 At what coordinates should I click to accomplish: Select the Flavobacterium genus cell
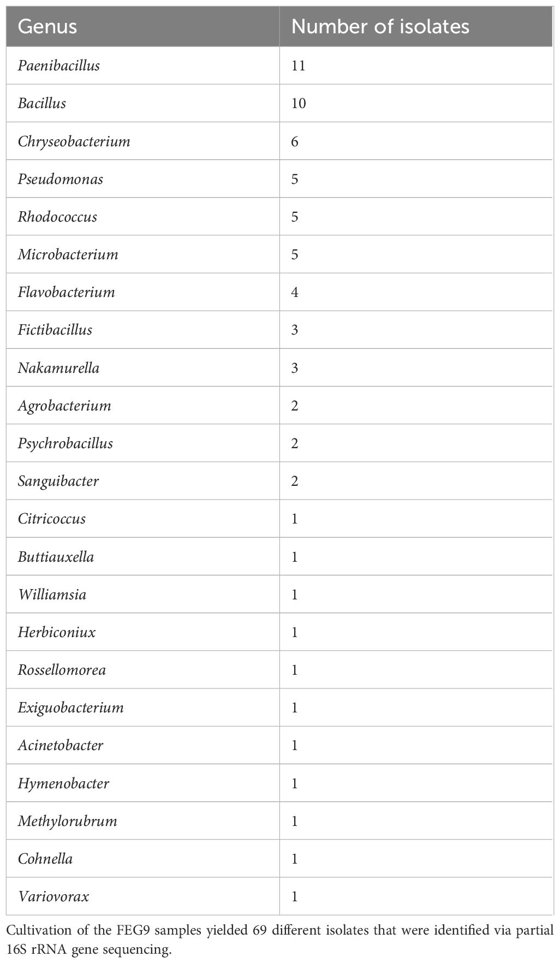tap(66, 292)
